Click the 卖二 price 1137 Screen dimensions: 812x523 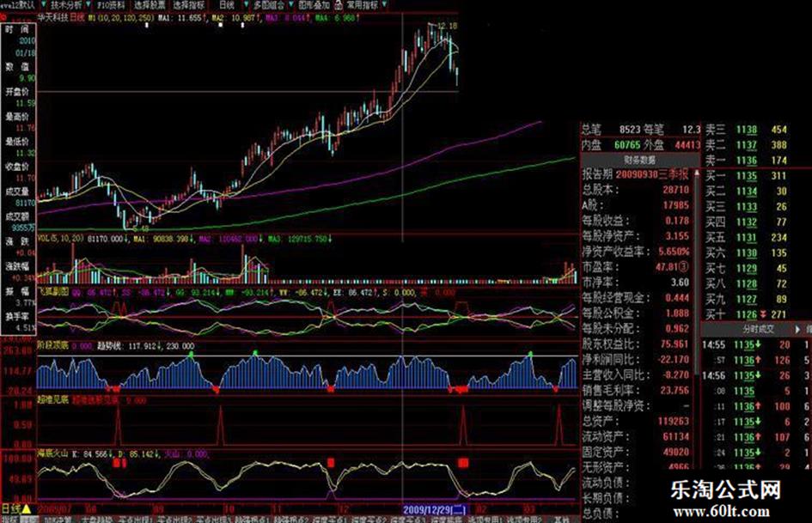(x=746, y=145)
